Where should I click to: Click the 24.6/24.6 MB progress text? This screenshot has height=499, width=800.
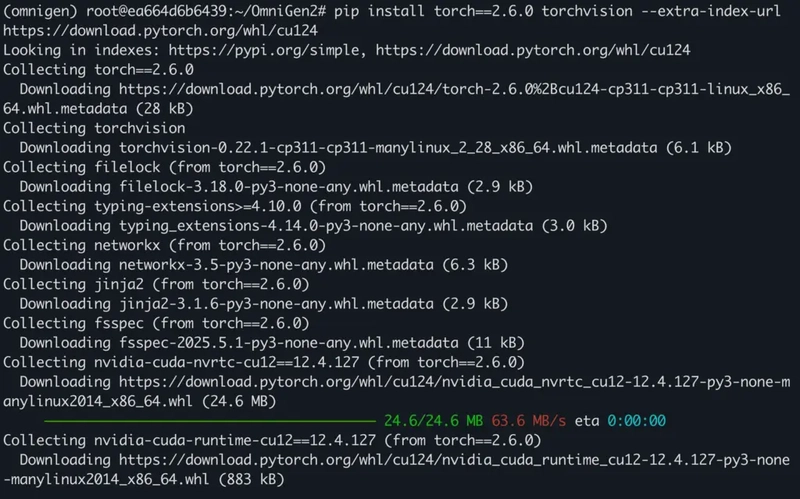pyautogui.click(x=434, y=421)
